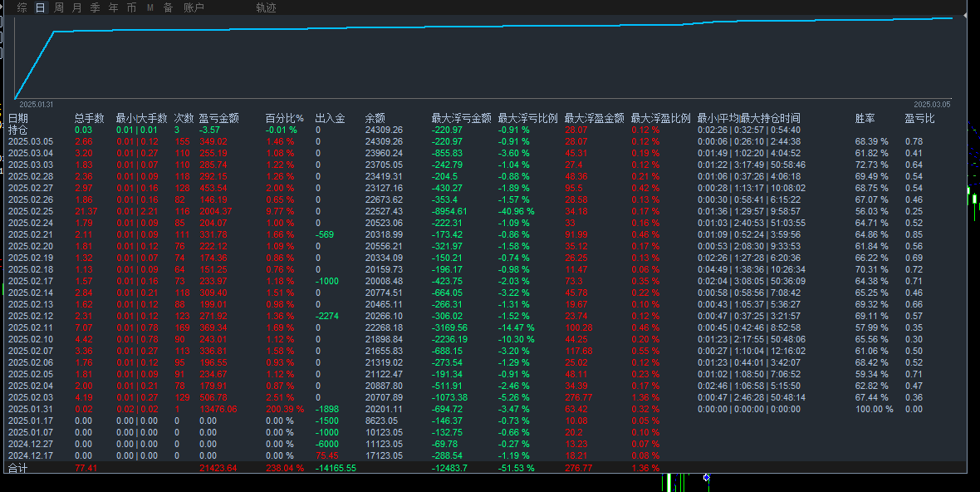The width and height of the screenshot is (980, 492).
Task: Click balance 8623.05 cell
Action: (x=381, y=421)
